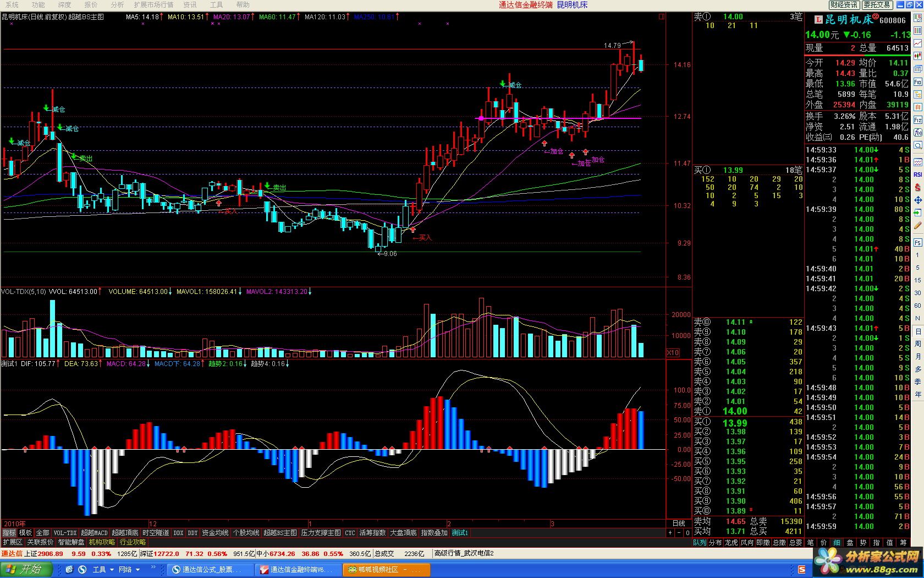Switch to the 通达信公式_股票 taskbar window

coord(211,570)
